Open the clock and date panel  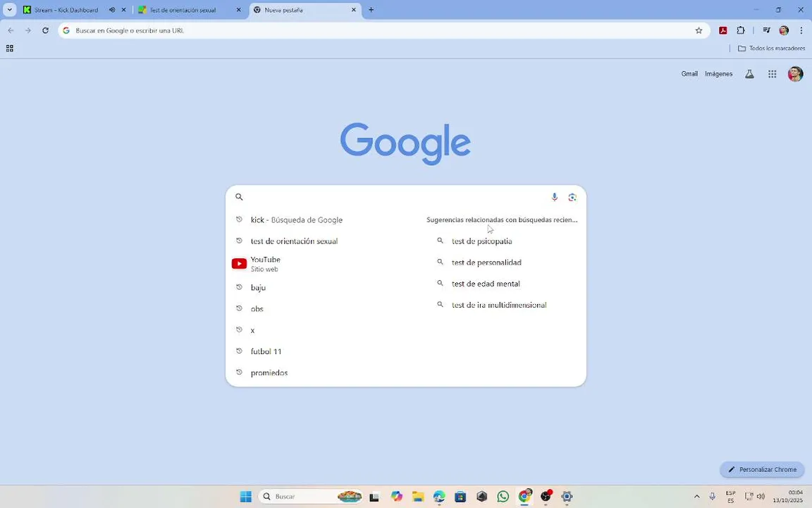pyautogui.click(x=787, y=497)
